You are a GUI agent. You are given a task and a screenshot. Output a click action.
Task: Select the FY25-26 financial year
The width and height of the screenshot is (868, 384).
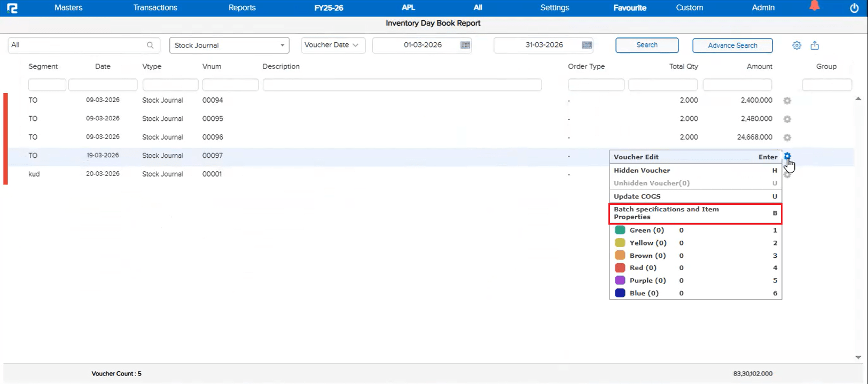click(x=329, y=8)
